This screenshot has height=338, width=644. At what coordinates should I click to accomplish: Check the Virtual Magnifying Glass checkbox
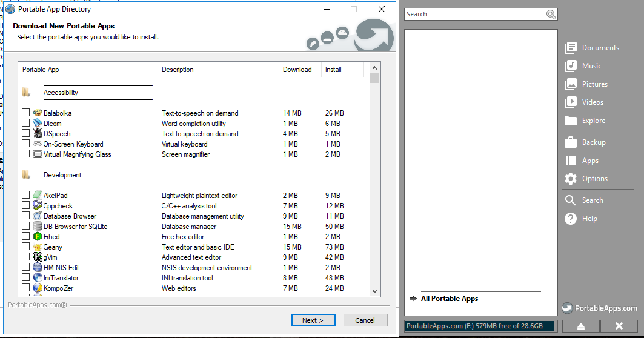coord(26,154)
